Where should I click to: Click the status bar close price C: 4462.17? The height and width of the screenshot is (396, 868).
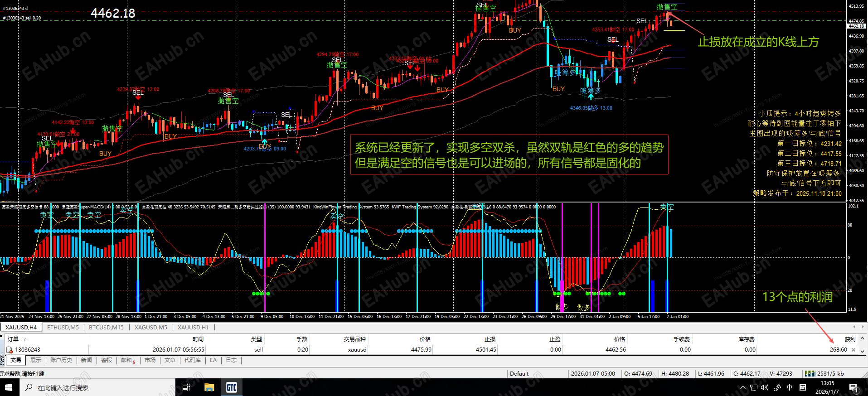747,374
